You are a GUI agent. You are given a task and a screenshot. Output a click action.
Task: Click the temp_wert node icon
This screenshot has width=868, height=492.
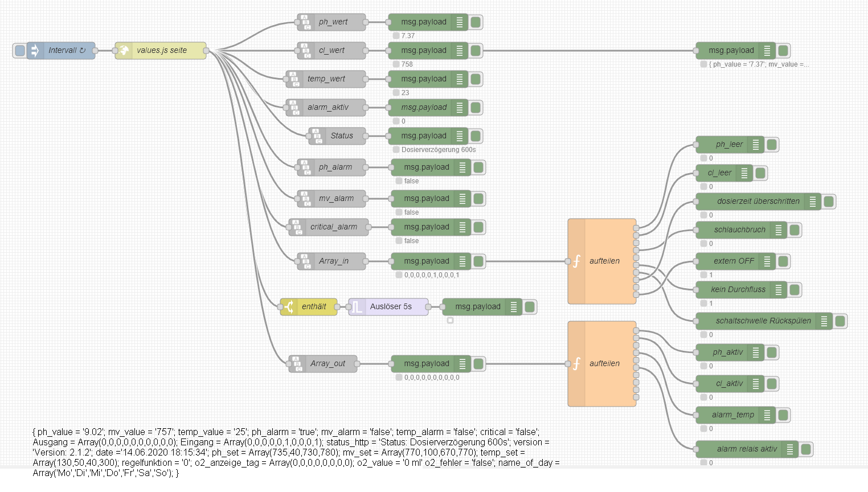tap(294, 79)
